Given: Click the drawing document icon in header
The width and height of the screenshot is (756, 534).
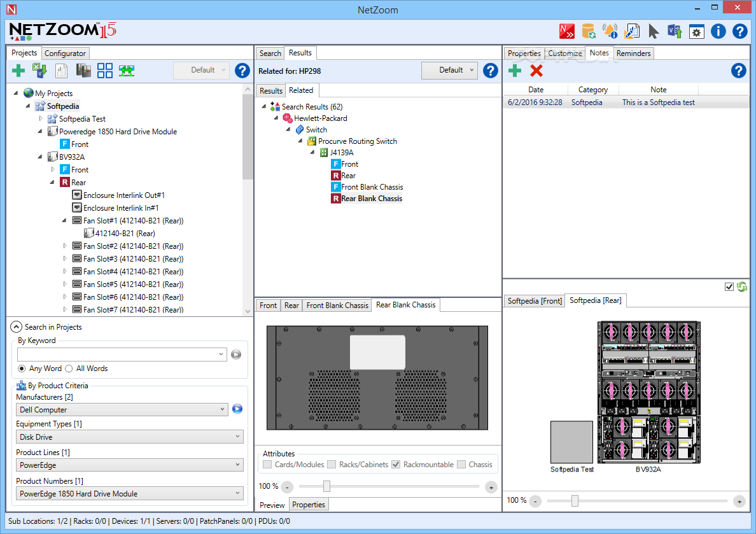Looking at the screenshot, I should click(632, 31).
